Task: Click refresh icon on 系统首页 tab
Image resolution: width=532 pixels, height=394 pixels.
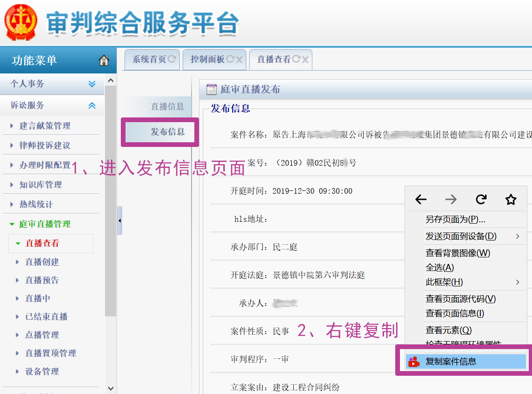Action: click(172, 59)
